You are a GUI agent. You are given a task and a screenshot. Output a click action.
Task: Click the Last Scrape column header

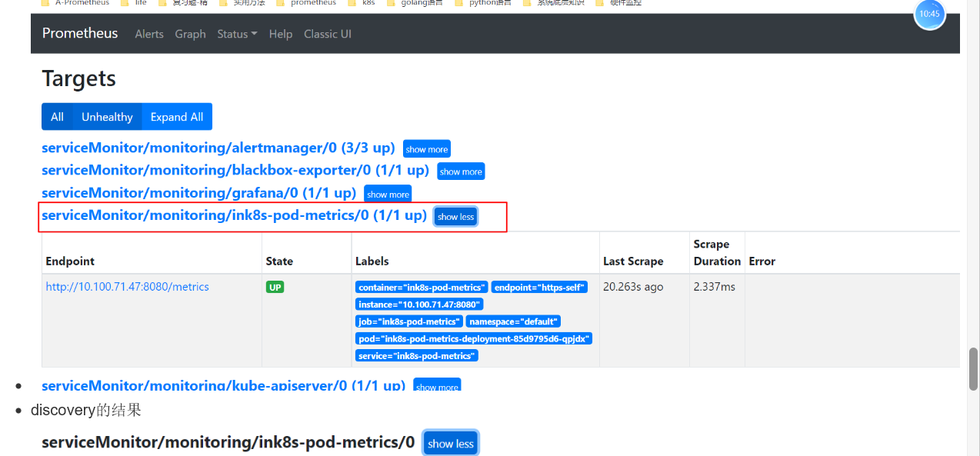[633, 261]
